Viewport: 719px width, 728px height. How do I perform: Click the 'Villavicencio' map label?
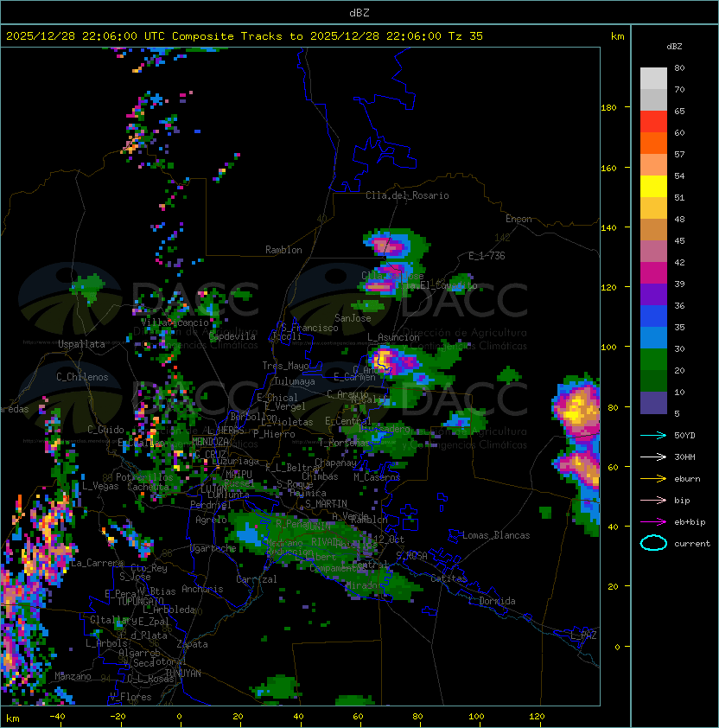[175, 322]
